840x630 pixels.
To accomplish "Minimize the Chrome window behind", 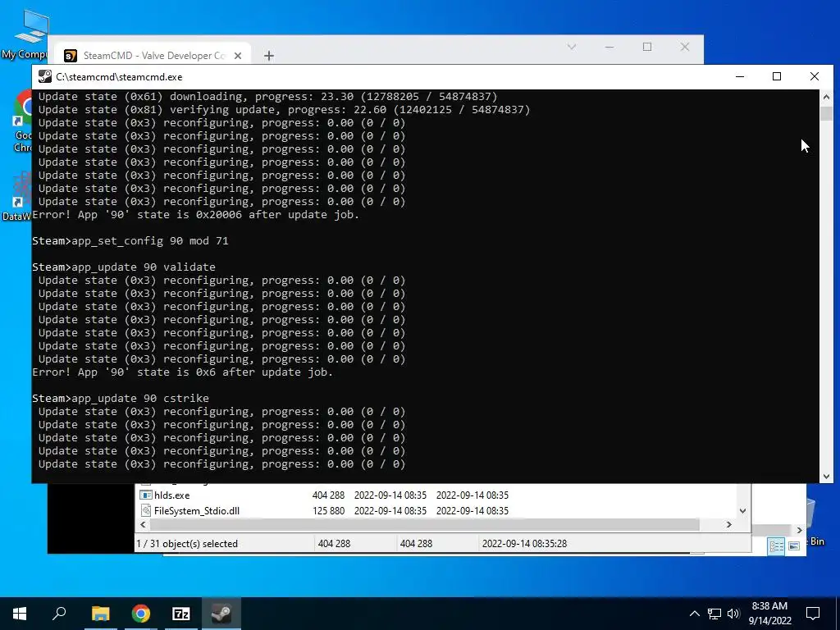I will click(609, 47).
